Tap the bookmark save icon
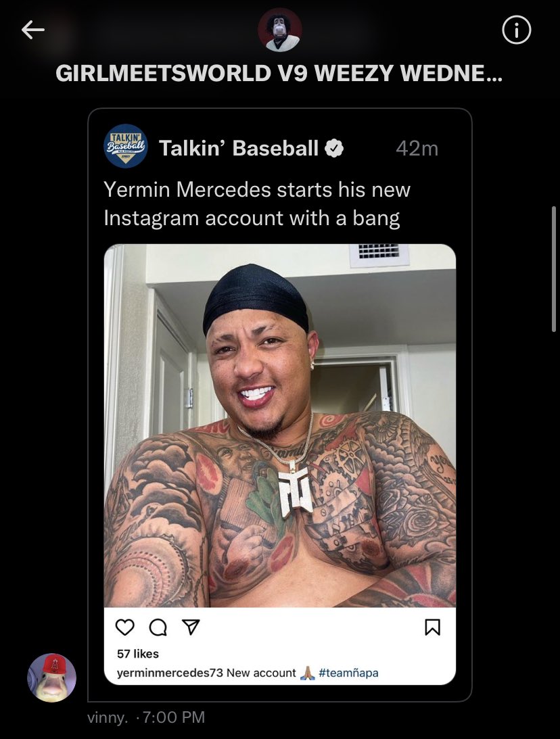560x739 pixels. (x=433, y=627)
